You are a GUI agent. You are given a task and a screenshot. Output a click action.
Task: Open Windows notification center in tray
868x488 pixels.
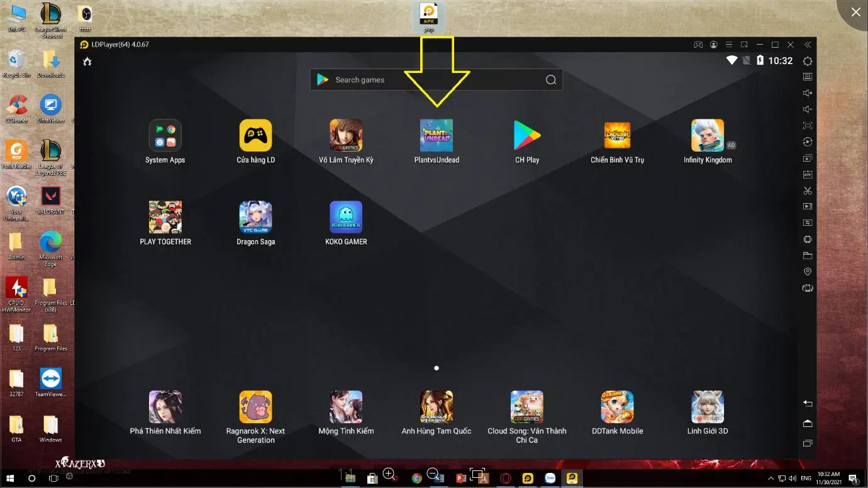853,479
